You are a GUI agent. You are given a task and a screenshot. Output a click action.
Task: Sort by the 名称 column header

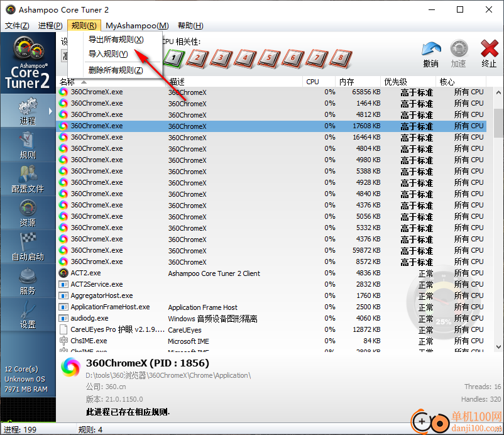click(112, 82)
